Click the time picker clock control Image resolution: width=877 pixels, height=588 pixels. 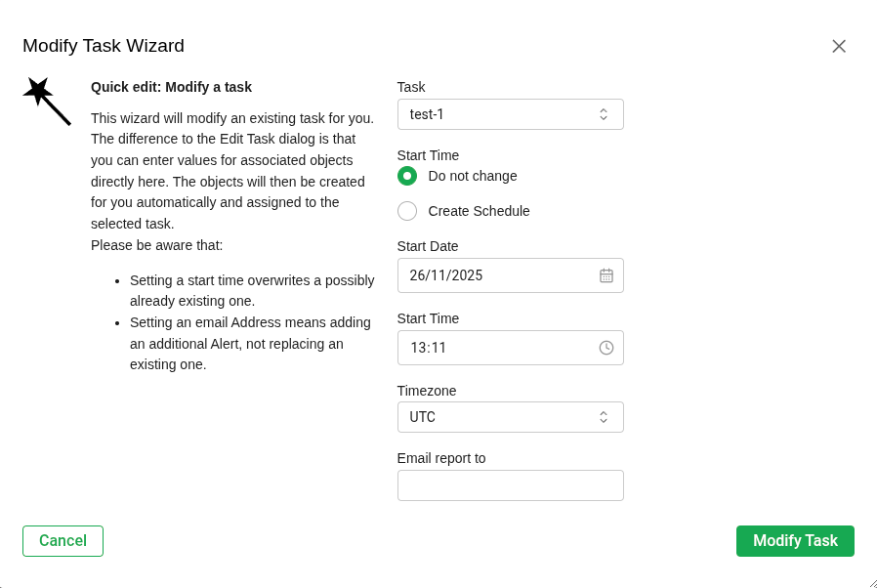click(x=606, y=347)
